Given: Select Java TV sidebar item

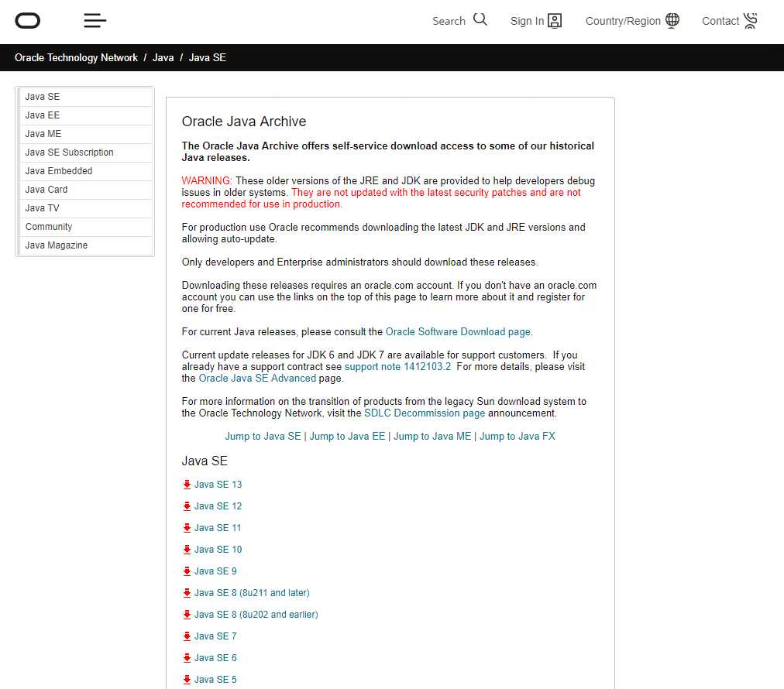Looking at the screenshot, I should click(85, 208).
